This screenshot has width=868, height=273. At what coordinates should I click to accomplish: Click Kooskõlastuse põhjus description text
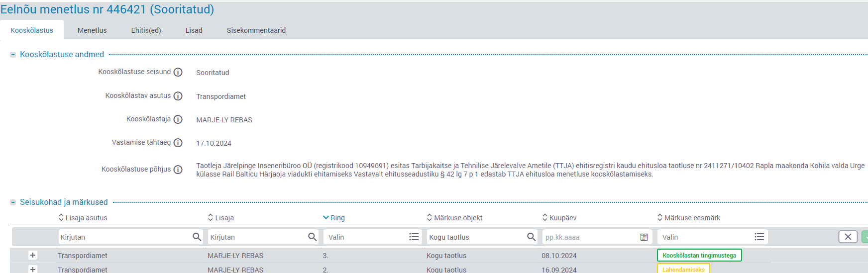pos(530,170)
